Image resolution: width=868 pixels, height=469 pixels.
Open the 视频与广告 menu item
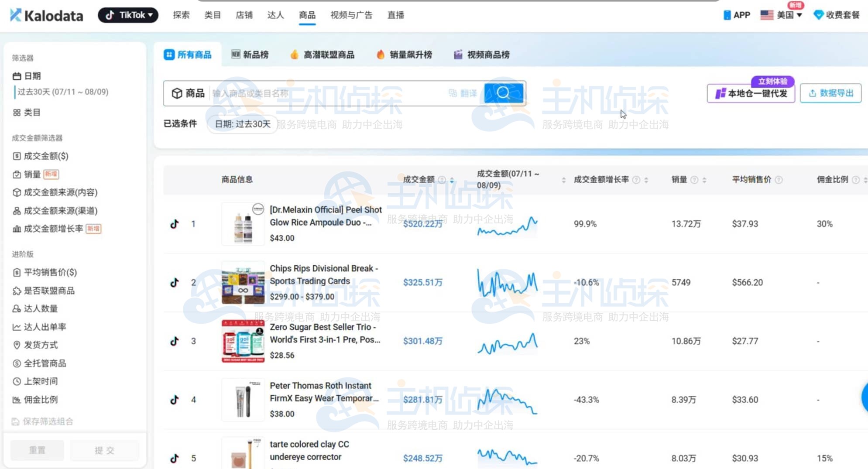click(351, 14)
